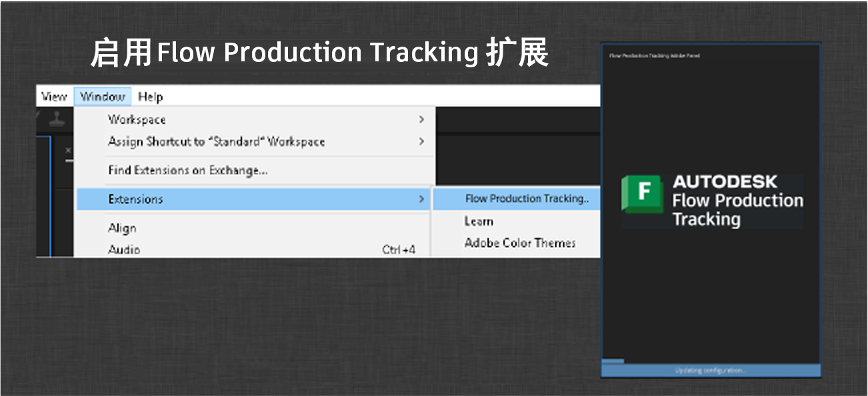Image resolution: width=868 pixels, height=396 pixels.
Task: Open the Extensions submenu entry
Action: 254,199
